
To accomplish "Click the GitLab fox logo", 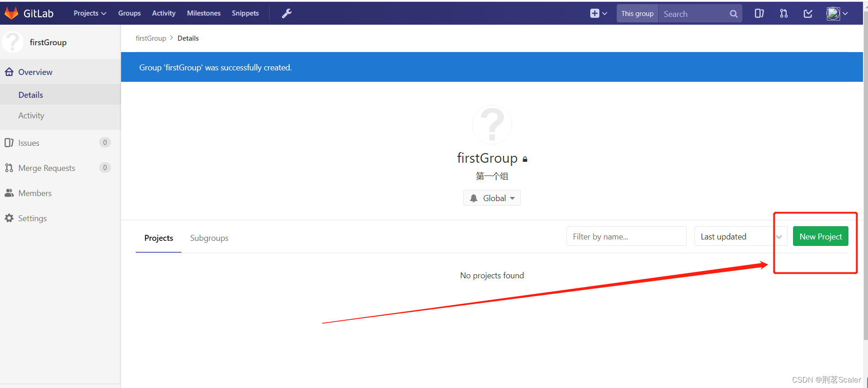I will pyautogui.click(x=11, y=13).
